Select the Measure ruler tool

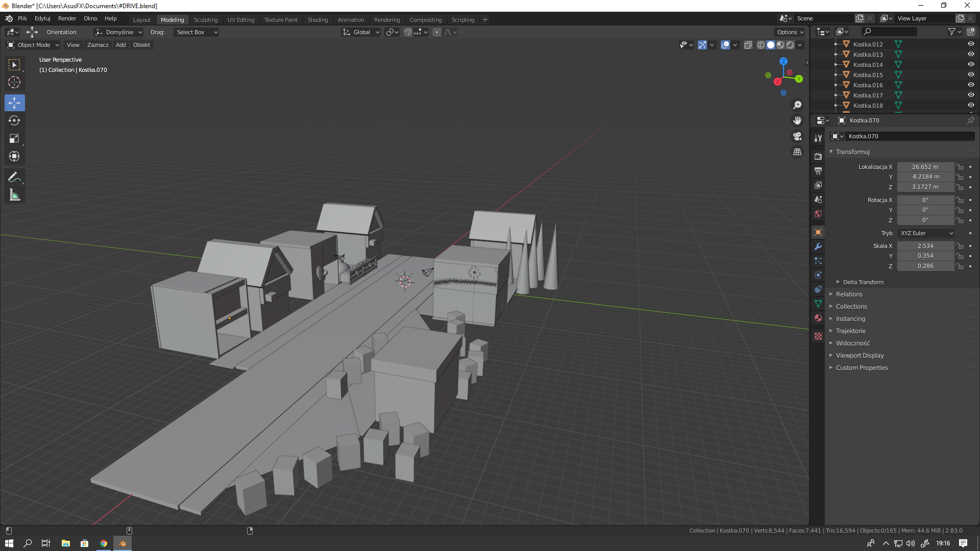point(14,195)
